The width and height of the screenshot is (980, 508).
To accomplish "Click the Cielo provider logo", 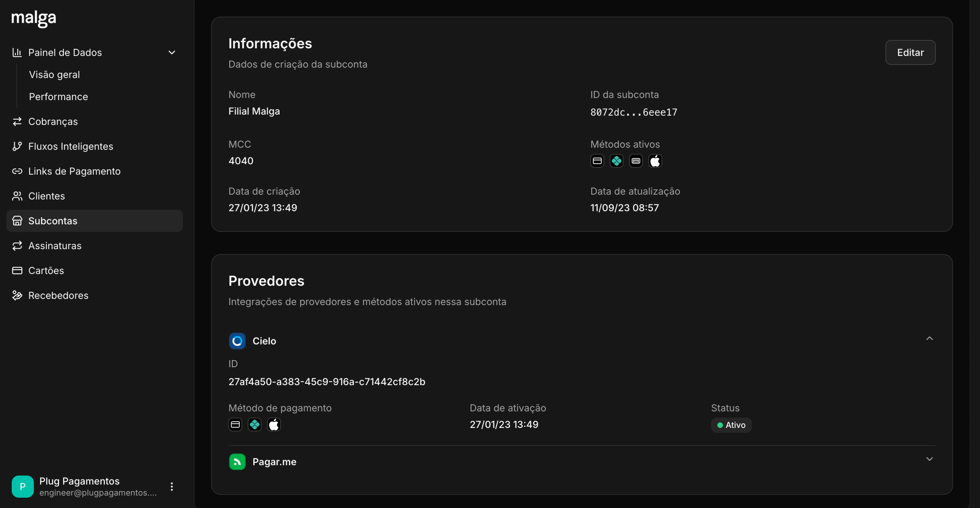I will (237, 341).
